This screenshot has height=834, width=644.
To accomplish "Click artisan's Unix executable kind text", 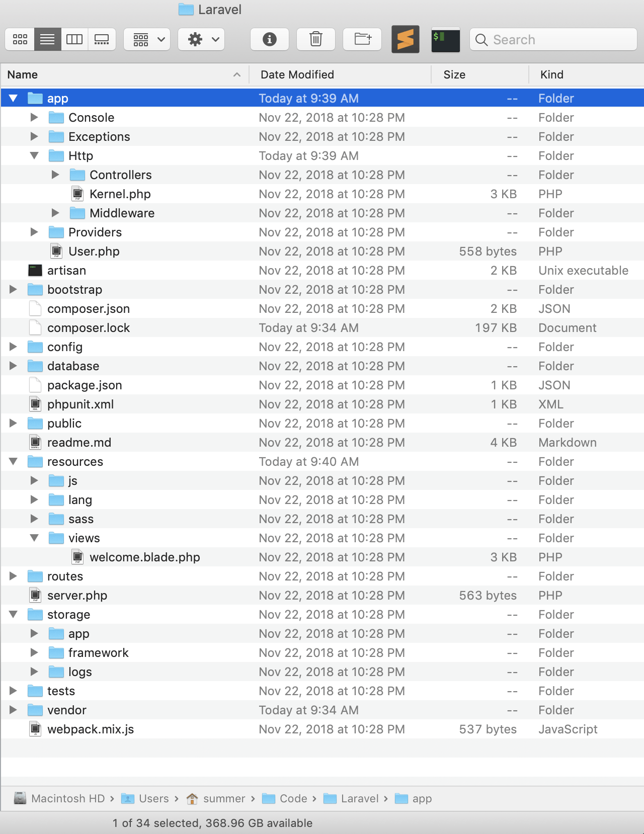I will click(x=583, y=270).
